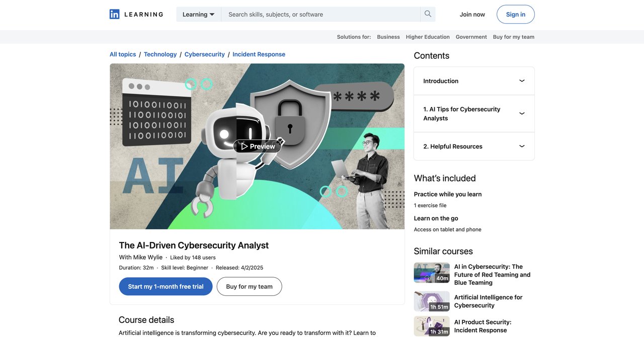
Task: Click the LinkedIn logo icon
Action: (x=115, y=14)
